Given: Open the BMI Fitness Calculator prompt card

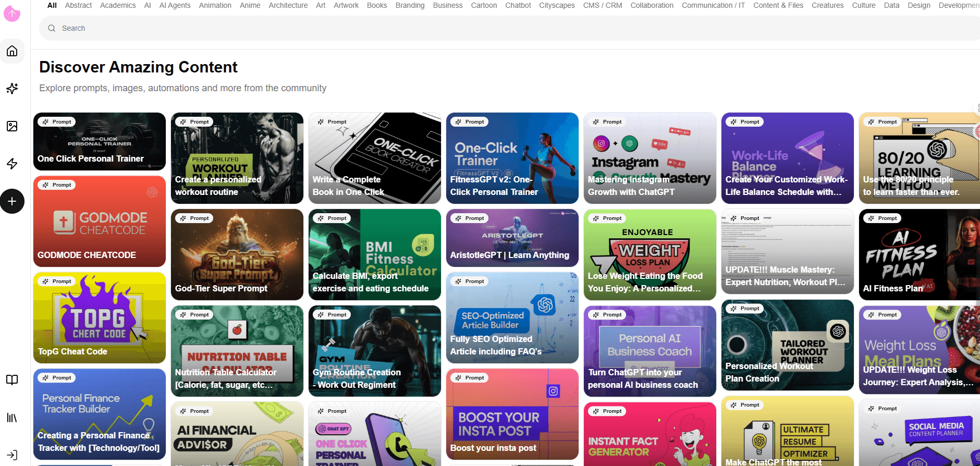Looking at the screenshot, I should (374, 254).
